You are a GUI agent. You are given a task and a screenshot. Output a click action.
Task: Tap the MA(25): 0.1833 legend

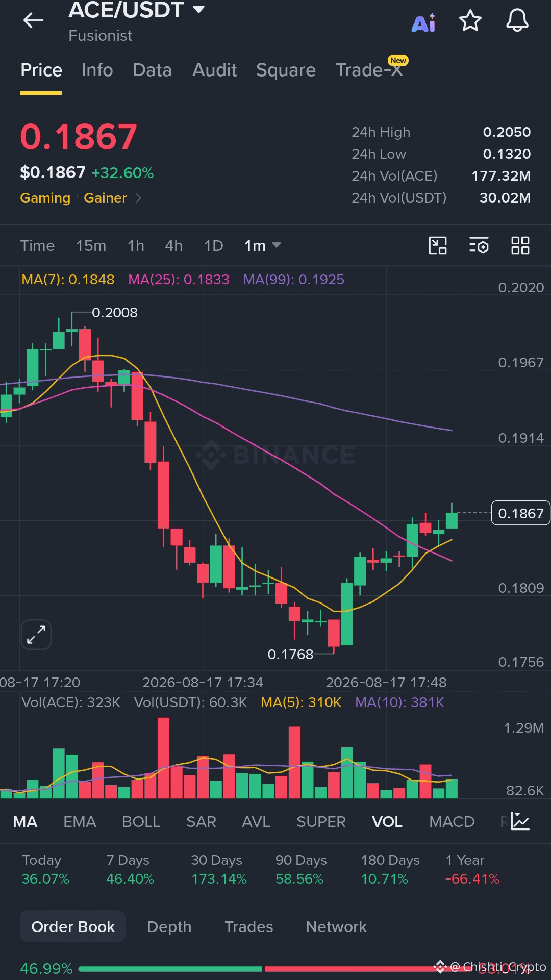point(179,280)
